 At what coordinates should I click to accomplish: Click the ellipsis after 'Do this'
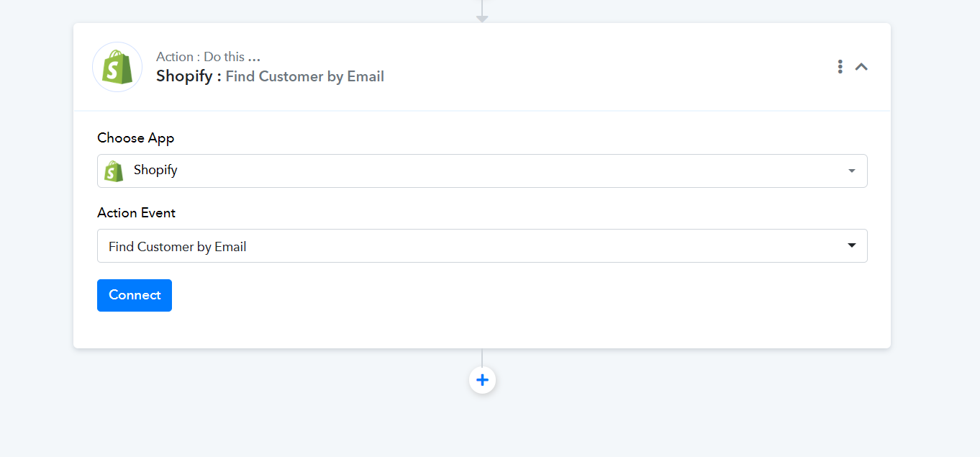(253, 58)
